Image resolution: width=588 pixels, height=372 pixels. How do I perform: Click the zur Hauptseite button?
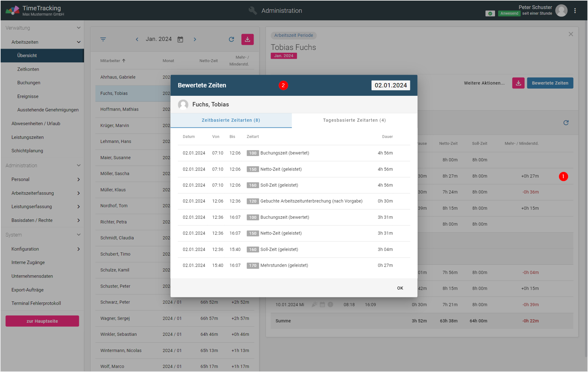tap(42, 321)
